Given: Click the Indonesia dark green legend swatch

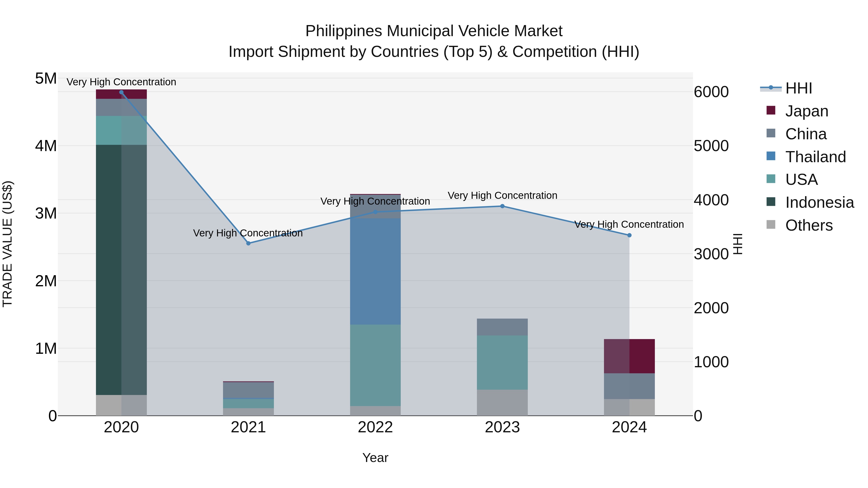Looking at the screenshot, I should 771,202.
